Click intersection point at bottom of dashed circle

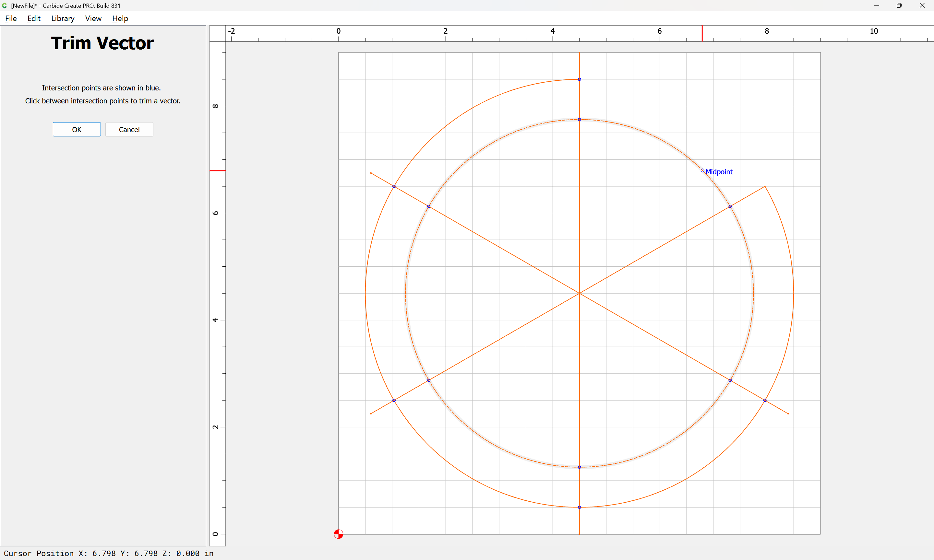pos(579,467)
